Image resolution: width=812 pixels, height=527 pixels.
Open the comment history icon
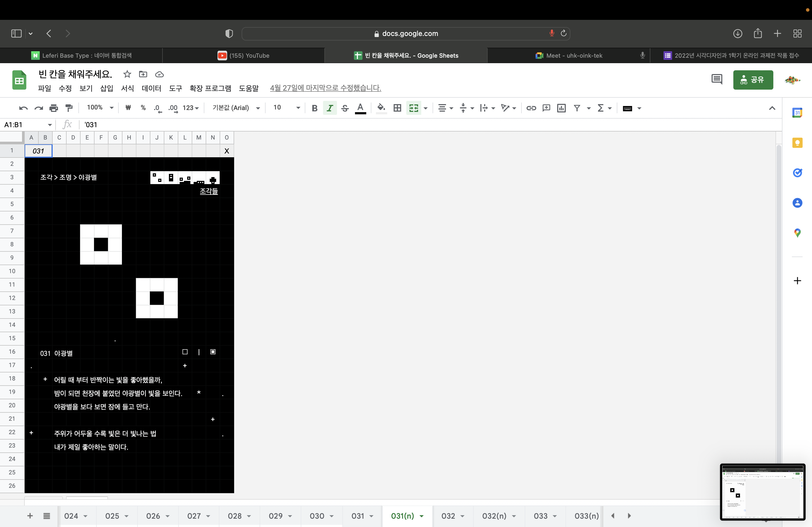716,79
